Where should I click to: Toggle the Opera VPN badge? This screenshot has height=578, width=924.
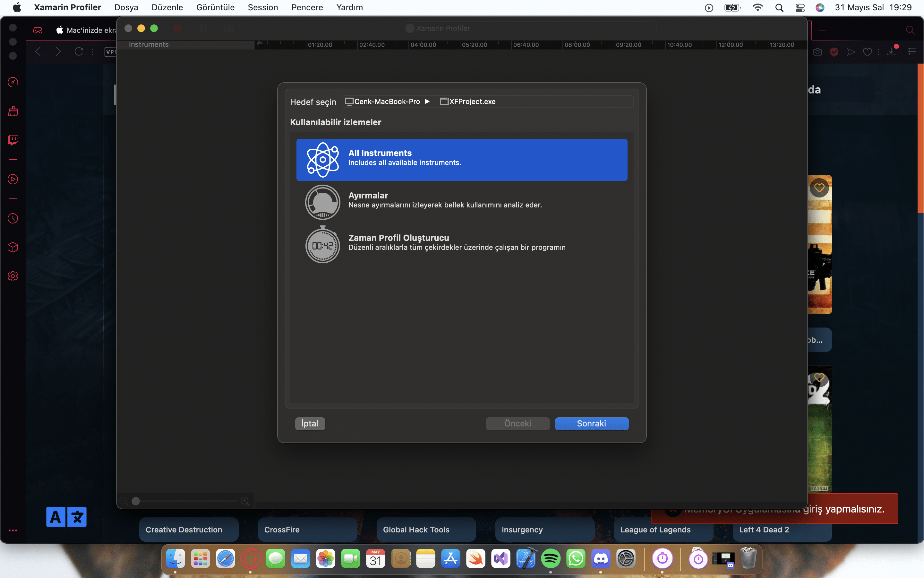tap(110, 52)
